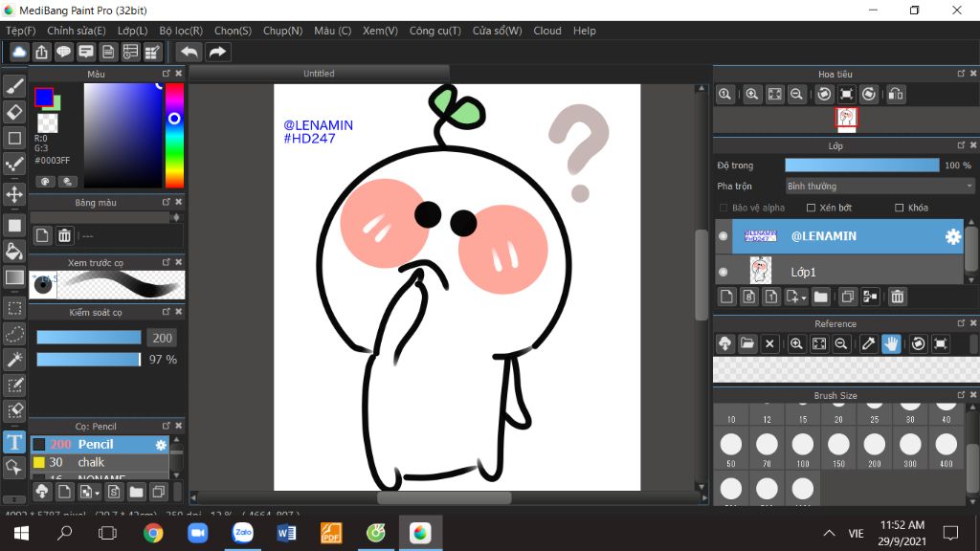Zoom out using Navigator magnifier minus
Image resolution: width=980 pixels, height=551 pixels.
click(x=796, y=95)
